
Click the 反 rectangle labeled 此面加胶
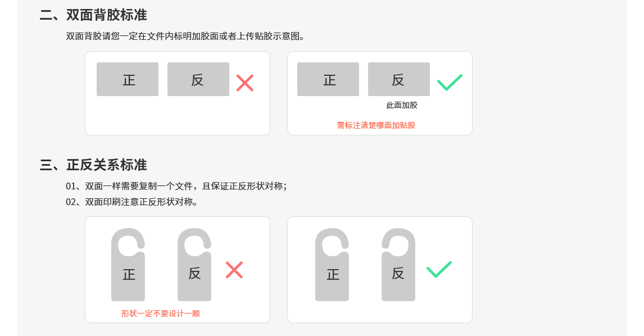coord(399,79)
